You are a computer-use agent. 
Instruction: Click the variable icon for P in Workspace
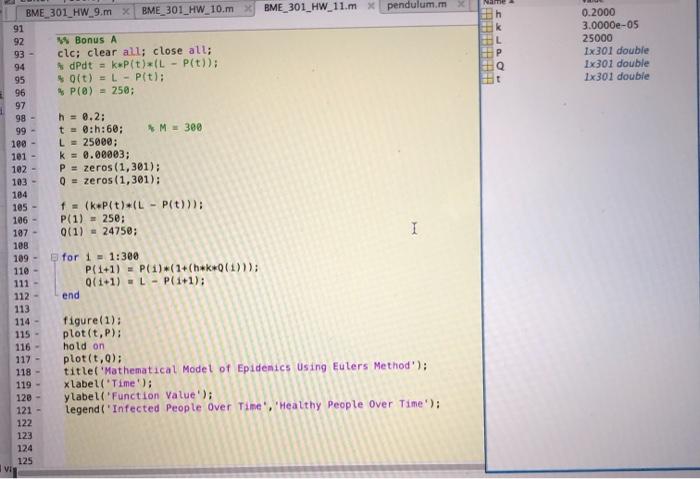[x=488, y=53]
